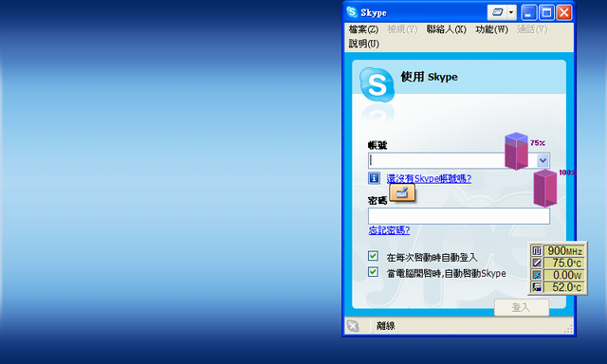Image resolution: width=607 pixels, height=364 pixels.
Task: Click the large Skype logo
Action: point(377,84)
